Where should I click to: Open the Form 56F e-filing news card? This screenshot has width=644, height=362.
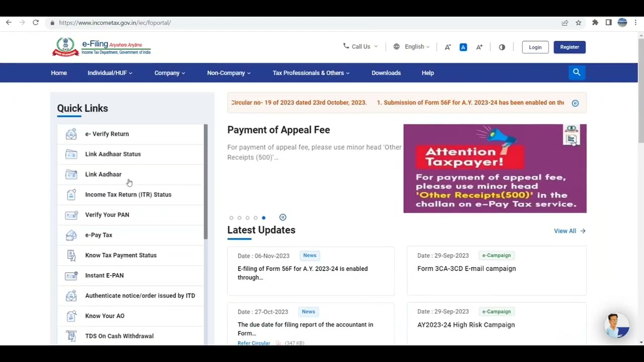(311, 270)
